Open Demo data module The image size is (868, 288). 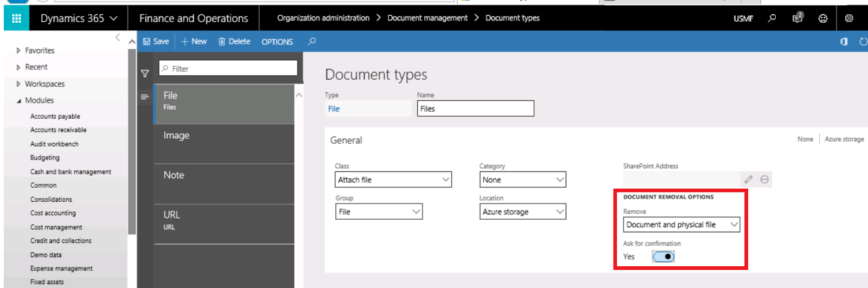pyautogui.click(x=46, y=255)
